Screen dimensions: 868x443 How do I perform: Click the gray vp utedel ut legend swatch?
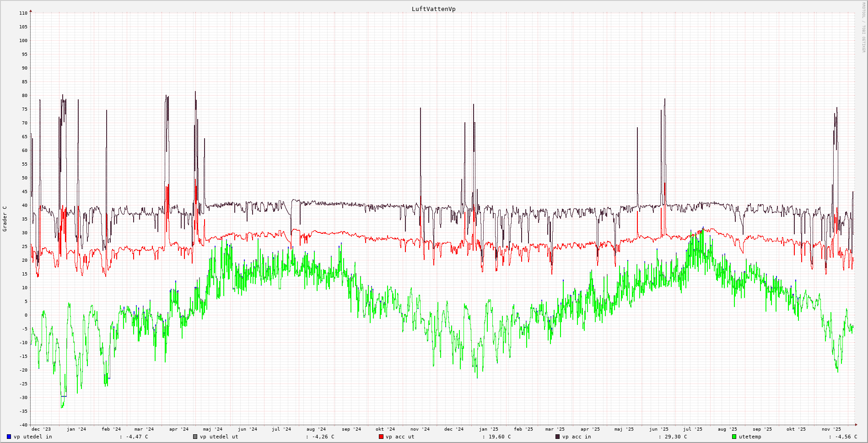195,437
